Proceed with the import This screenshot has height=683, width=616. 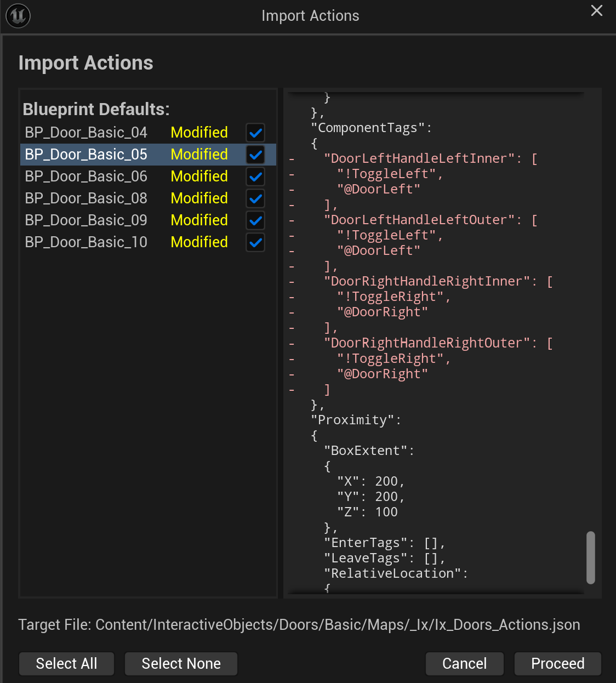557,664
